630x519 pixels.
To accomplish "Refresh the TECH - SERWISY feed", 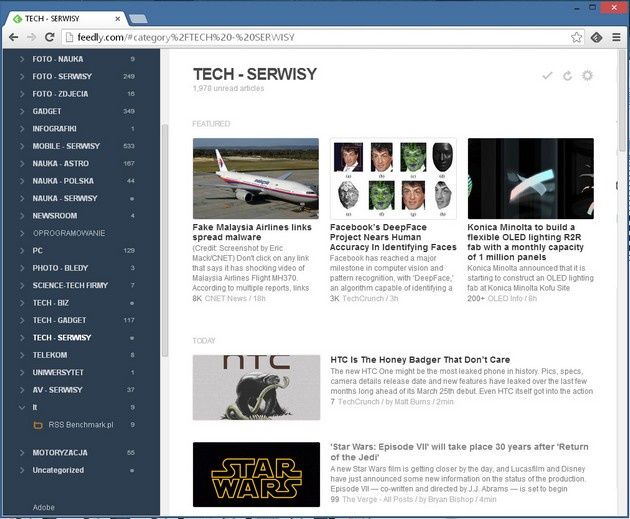I will click(x=567, y=76).
